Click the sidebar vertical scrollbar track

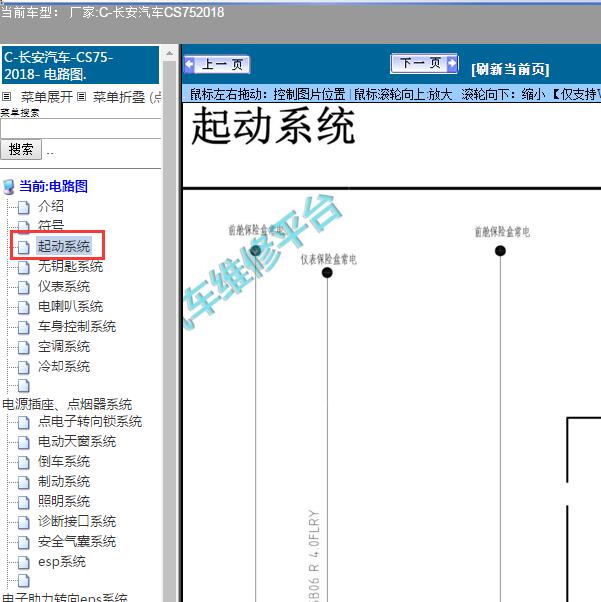[x=169, y=330]
